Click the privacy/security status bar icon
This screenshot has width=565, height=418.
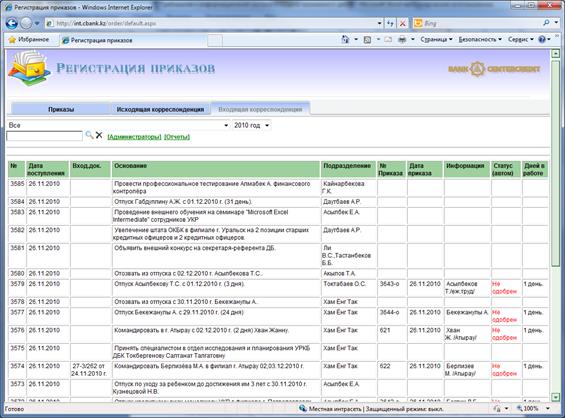coord(497,409)
